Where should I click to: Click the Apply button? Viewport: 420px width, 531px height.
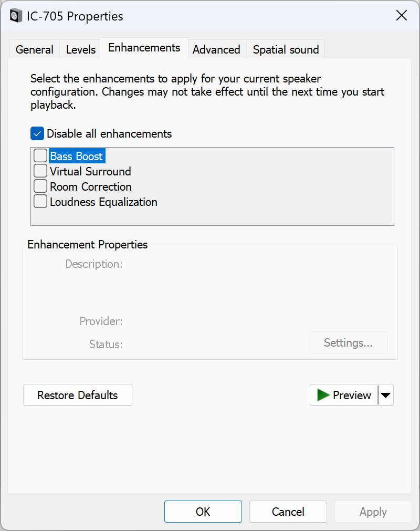point(373,512)
